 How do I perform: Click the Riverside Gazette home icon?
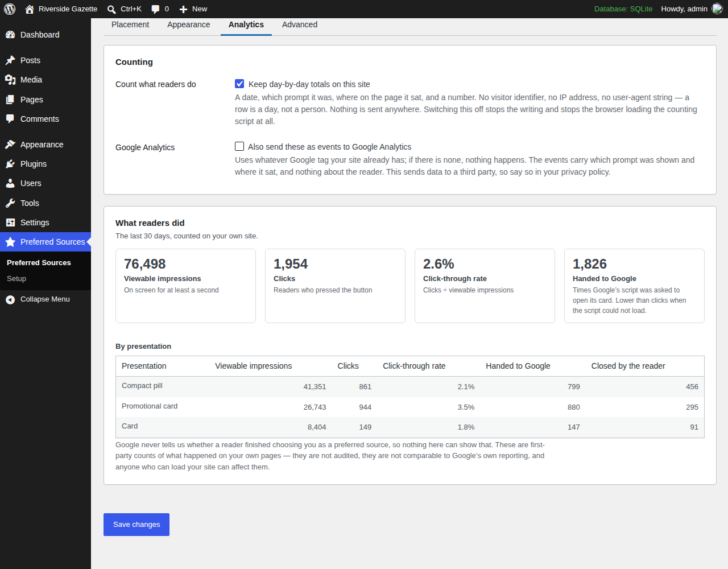[30, 9]
